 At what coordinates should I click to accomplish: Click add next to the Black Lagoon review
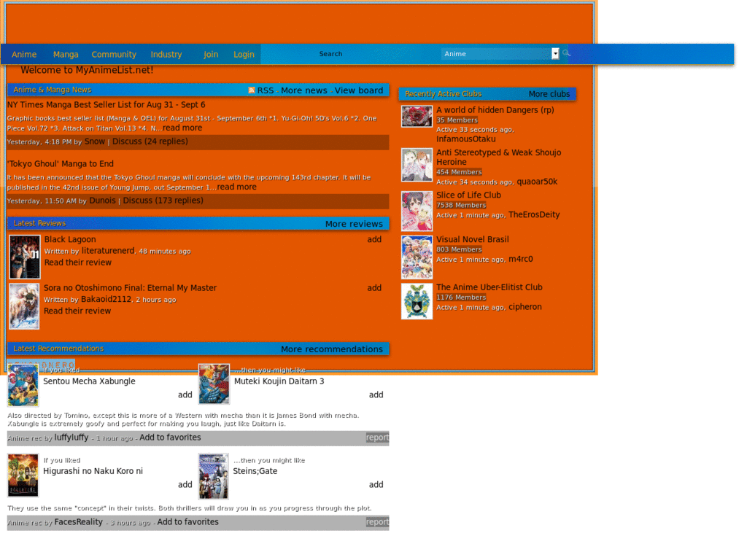pyautogui.click(x=374, y=239)
